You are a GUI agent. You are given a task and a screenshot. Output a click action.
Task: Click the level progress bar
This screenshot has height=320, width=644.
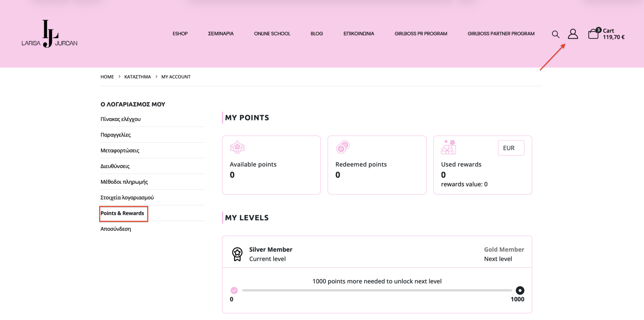(377, 290)
